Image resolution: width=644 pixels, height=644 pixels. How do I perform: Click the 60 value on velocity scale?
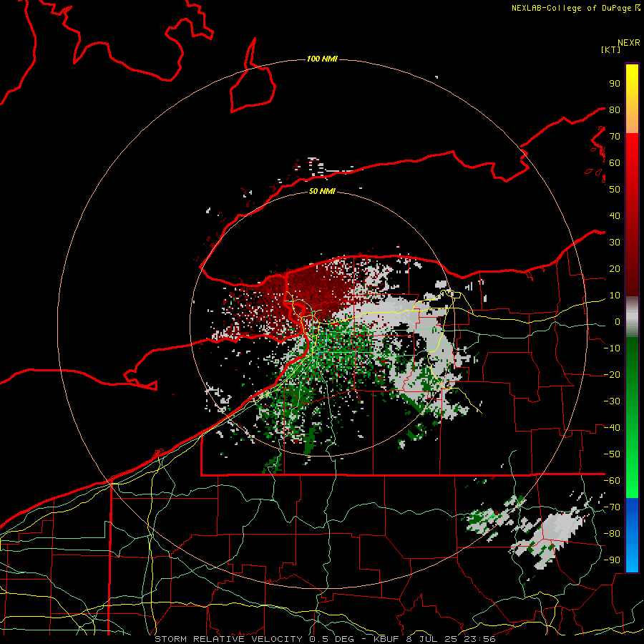click(x=615, y=163)
